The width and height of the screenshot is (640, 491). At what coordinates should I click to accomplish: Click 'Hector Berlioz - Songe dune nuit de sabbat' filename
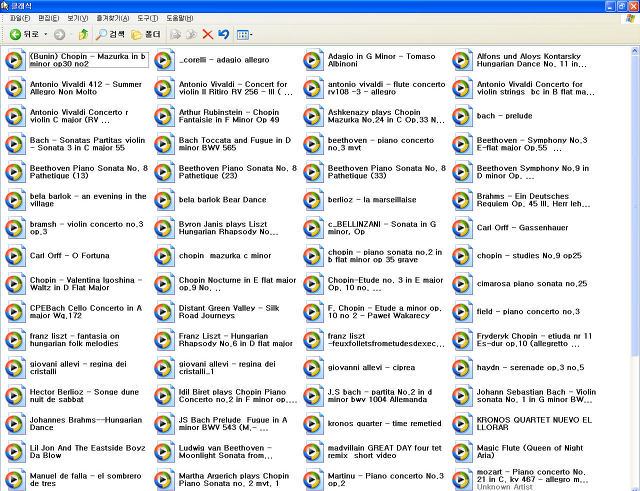point(84,395)
